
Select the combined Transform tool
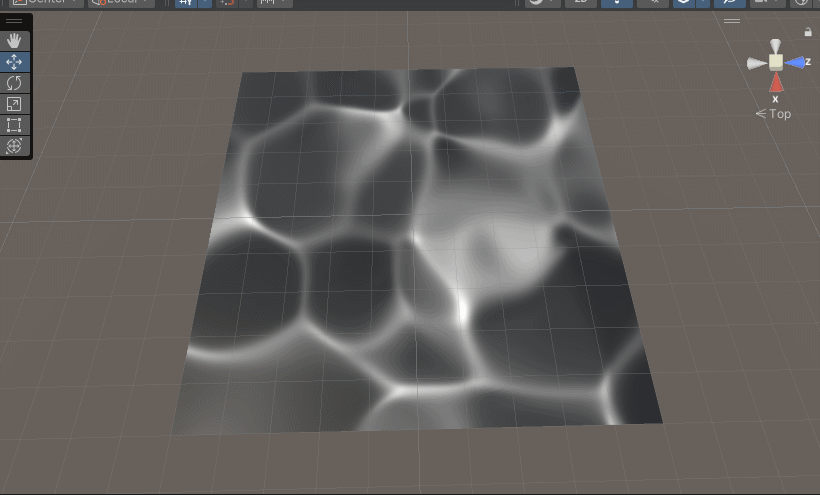[14, 146]
